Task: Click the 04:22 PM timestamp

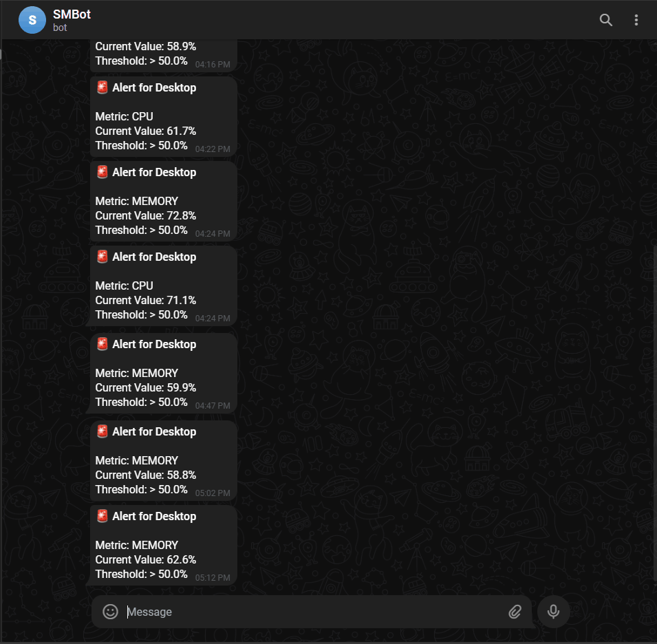Action: click(x=213, y=149)
